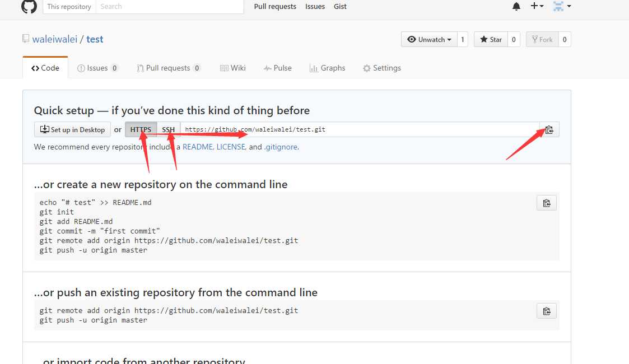
Task: Select SSH clone protocol
Action: pyautogui.click(x=169, y=129)
